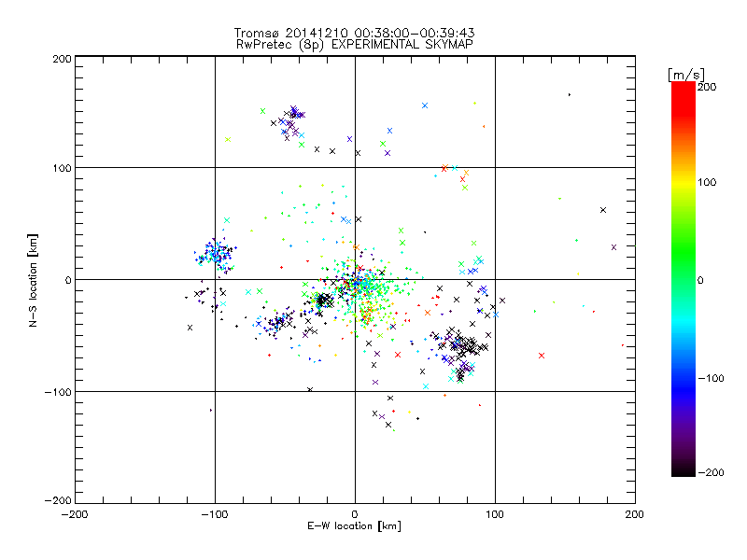
Task: Click the "-200" tick label on the colorbar
Action: pos(711,473)
